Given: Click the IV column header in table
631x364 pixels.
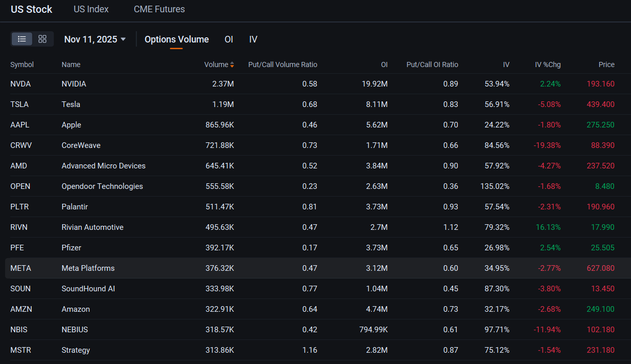Looking at the screenshot, I should 506,65.
